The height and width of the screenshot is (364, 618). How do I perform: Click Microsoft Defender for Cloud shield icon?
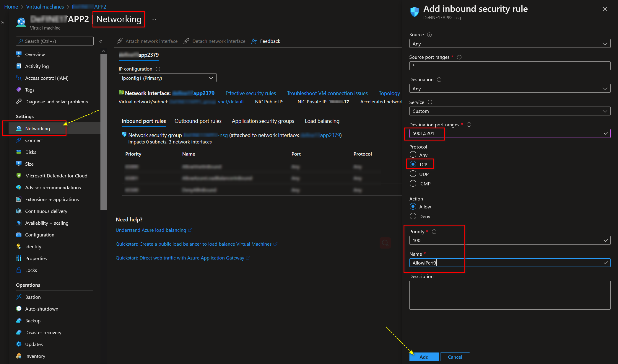tap(19, 176)
